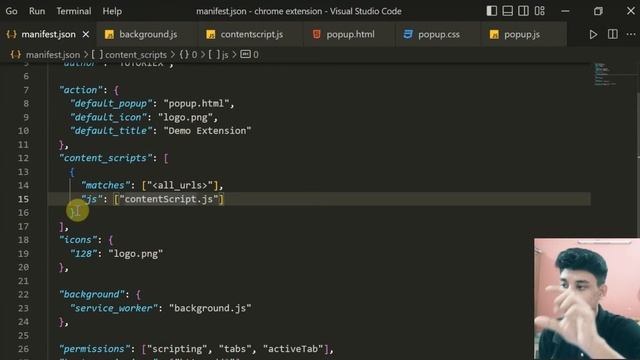
Task: Click the "background.js" string value
Action: [210, 308]
